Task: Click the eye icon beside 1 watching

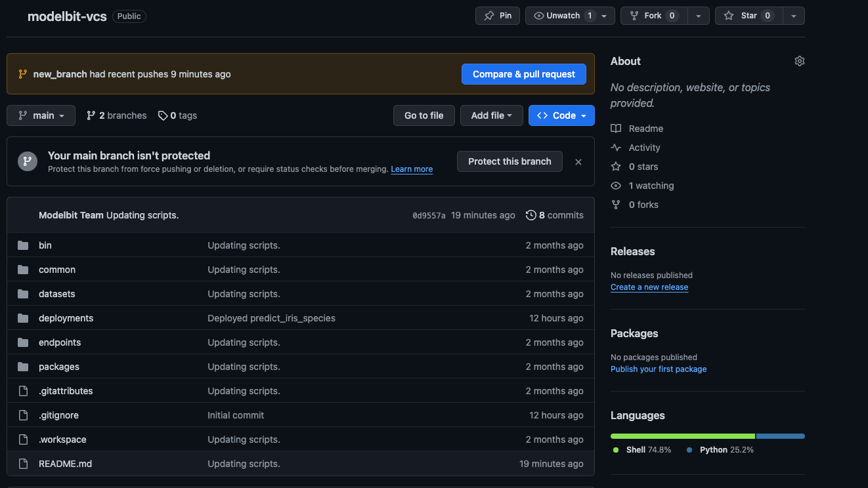Action: [x=616, y=186]
